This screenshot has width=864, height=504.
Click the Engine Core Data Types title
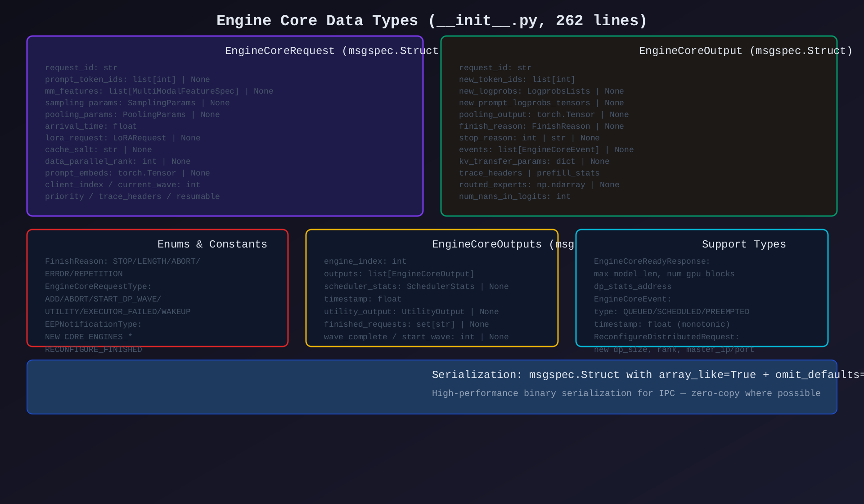point(432,21)
